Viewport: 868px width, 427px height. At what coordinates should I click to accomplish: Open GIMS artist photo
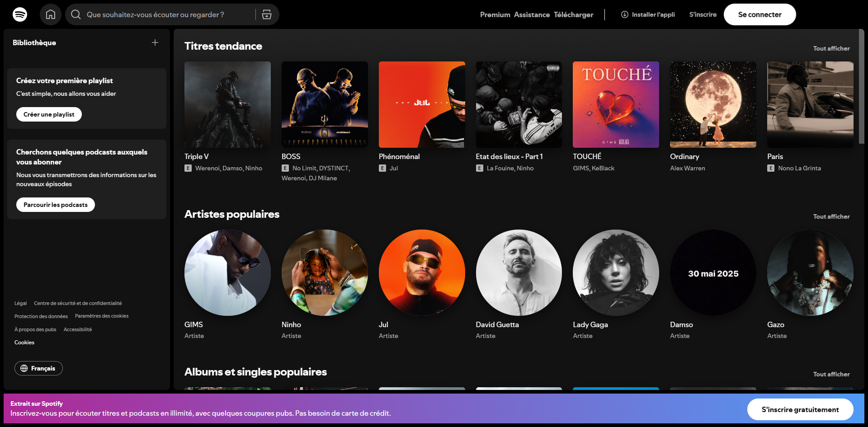pos(227,272)
